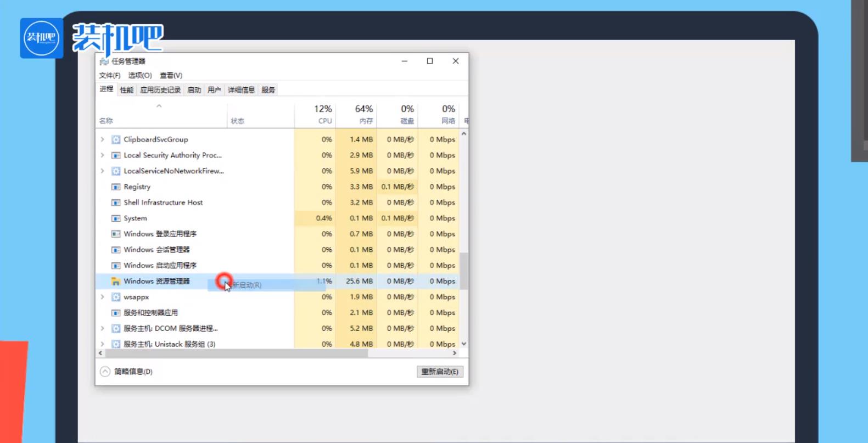Select the Shell Infrastructure Host row text
This screenshot has width=868, height=443.
click(163, 203)
